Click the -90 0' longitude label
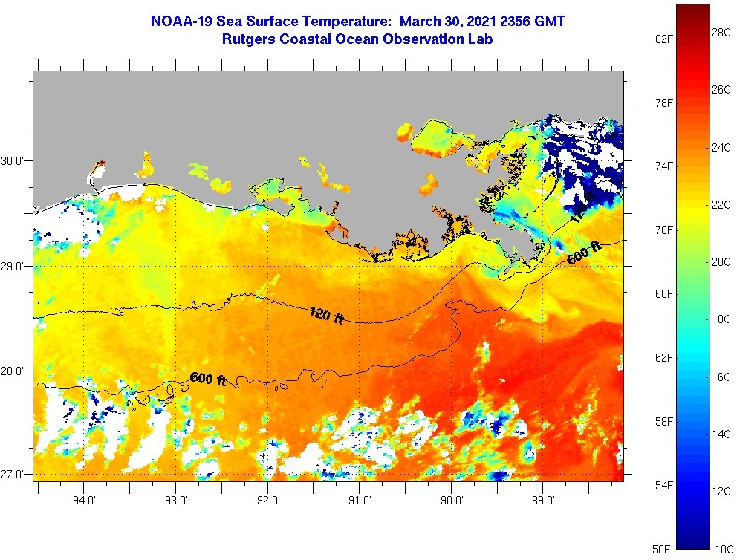Viewport: 737px width, 560px height. pos(450,501)
